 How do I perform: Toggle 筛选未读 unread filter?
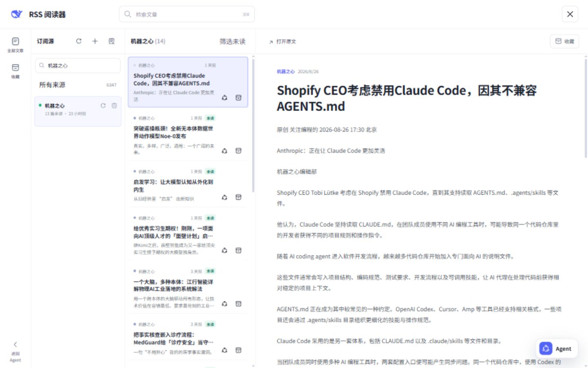tap(232, 41)
